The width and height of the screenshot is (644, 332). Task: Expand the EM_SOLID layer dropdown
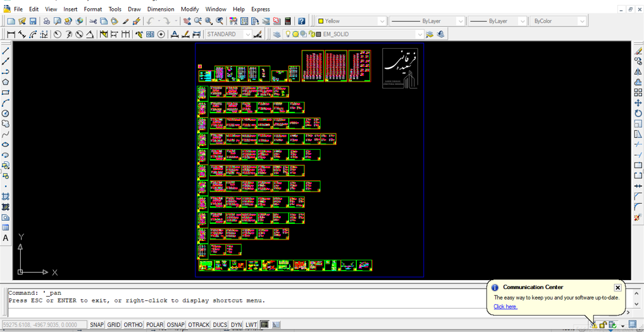point(419,34)
